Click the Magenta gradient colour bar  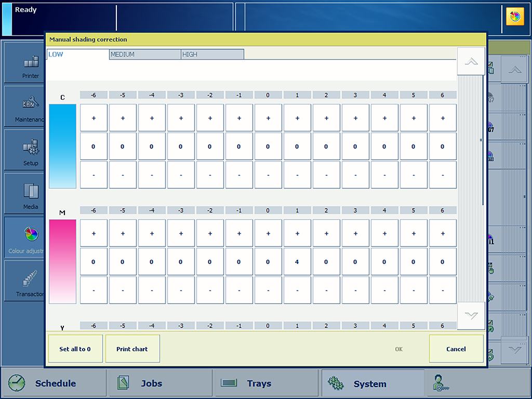click(x=62, y=261)
